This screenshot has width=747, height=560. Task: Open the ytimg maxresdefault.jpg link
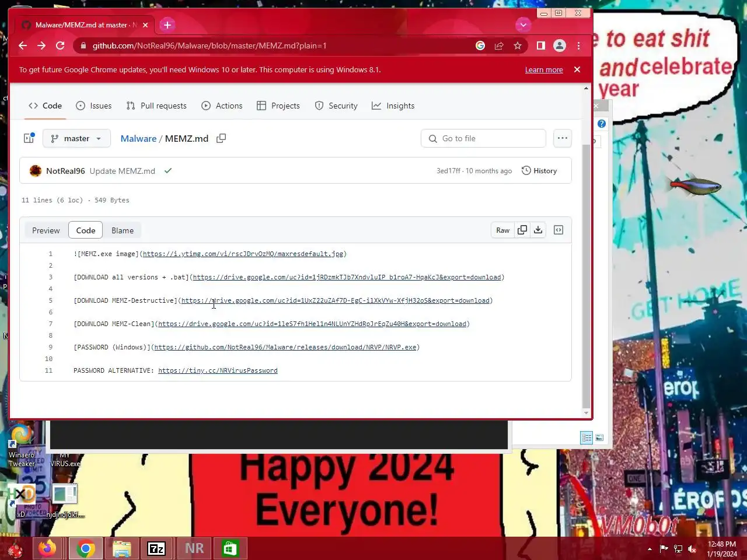(x=243, y=254)
